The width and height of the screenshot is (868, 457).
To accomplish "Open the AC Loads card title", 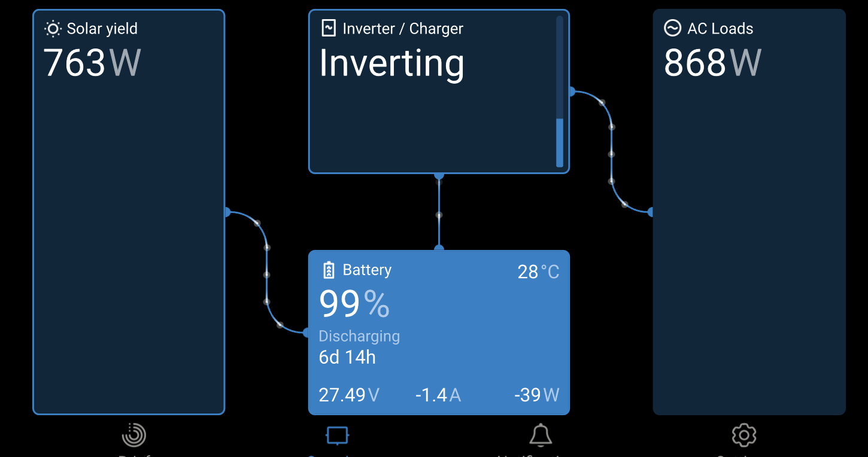I will coord(720,29).
